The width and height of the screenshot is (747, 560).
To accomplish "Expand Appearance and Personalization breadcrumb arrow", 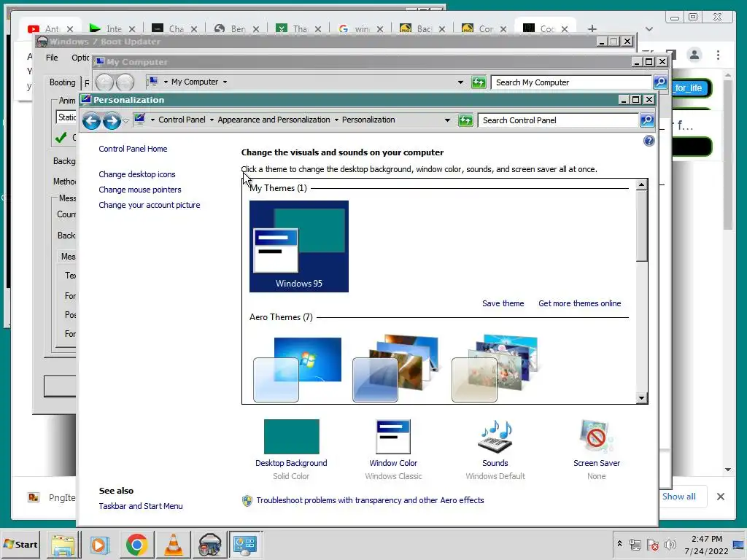I will (336, 120).
